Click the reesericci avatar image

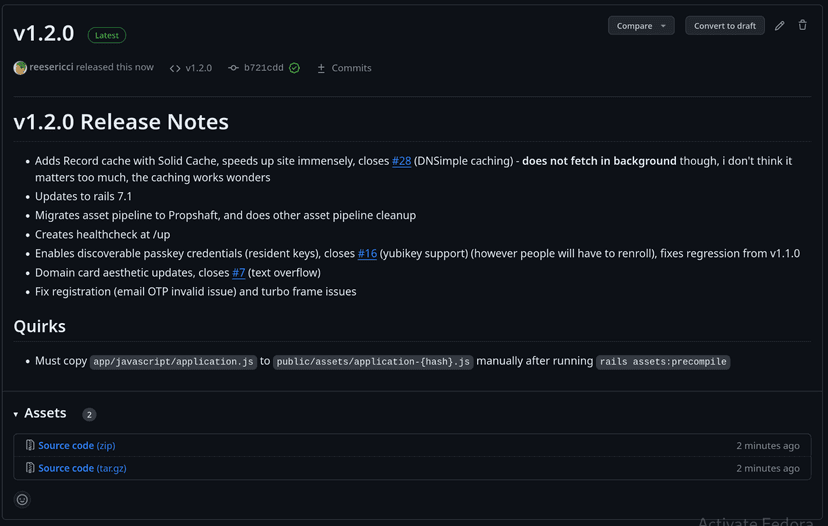[x=20, y=68]
